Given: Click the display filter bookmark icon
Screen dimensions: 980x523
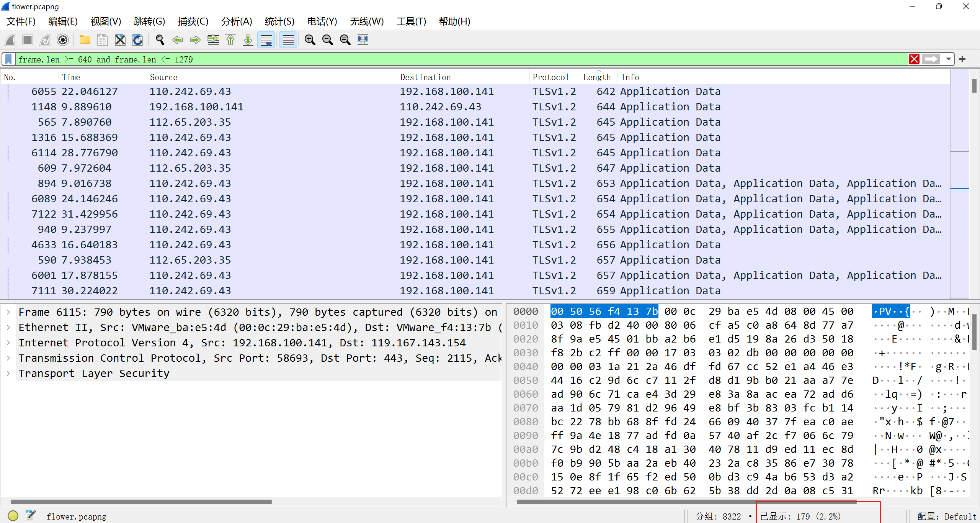Looking at the screenshot, I should click(8, 59).
